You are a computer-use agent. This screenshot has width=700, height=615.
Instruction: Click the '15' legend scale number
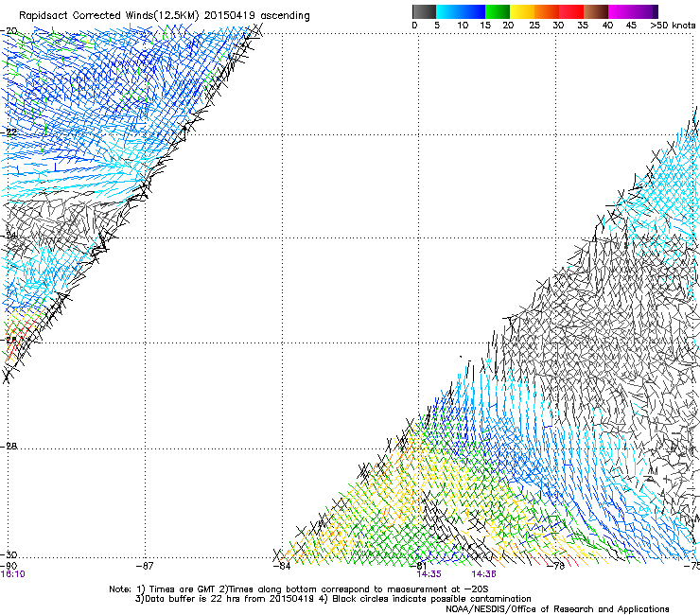(x=485, y=25)
